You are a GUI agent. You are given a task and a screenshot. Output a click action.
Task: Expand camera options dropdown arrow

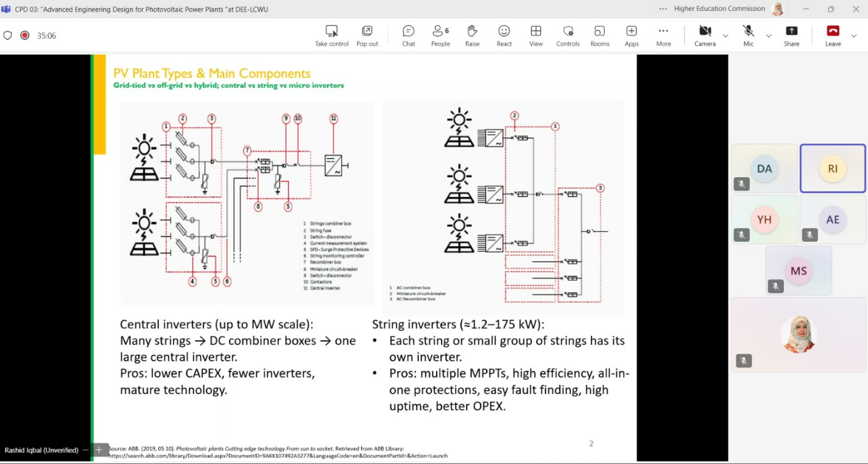tap(725, 36)
